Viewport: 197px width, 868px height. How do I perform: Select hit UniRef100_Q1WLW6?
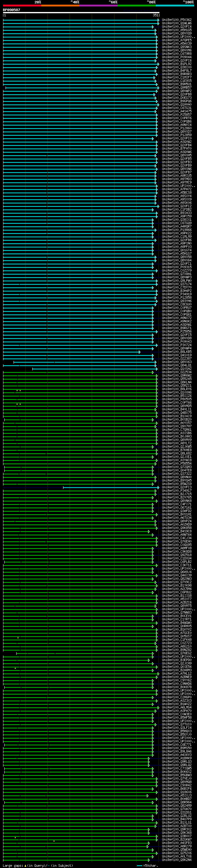tap(177, 23)
